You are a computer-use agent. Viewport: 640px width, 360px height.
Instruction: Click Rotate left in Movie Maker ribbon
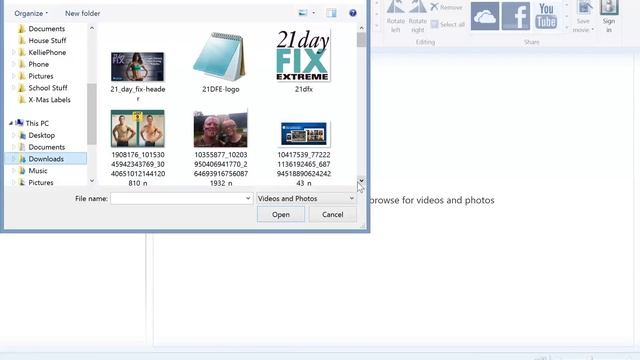tap(396, 17)
